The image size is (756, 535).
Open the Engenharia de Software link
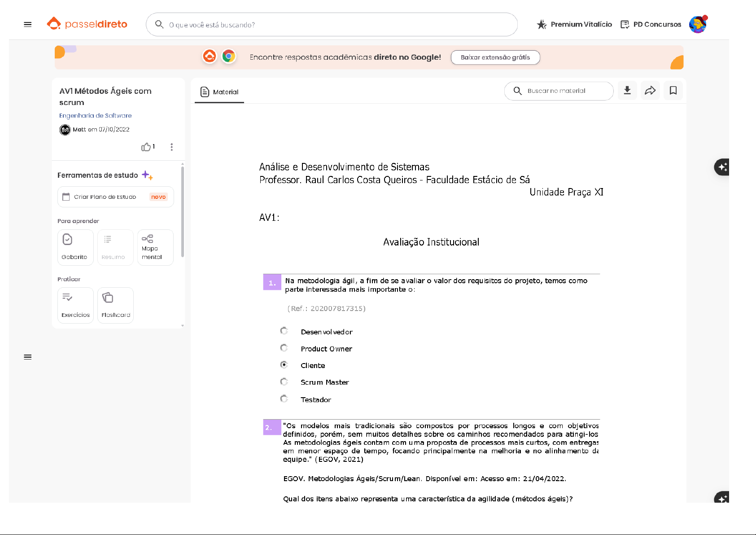point(96,115)
